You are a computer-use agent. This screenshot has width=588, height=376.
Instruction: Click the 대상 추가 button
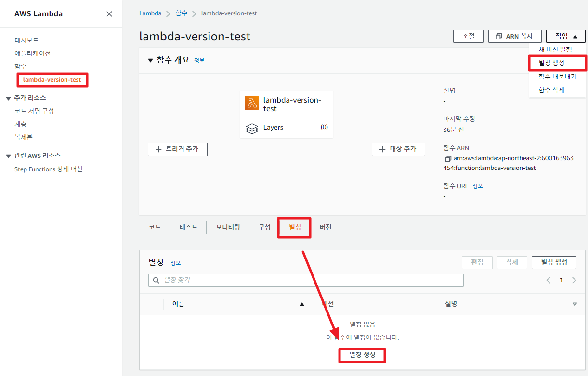point(398,149)
